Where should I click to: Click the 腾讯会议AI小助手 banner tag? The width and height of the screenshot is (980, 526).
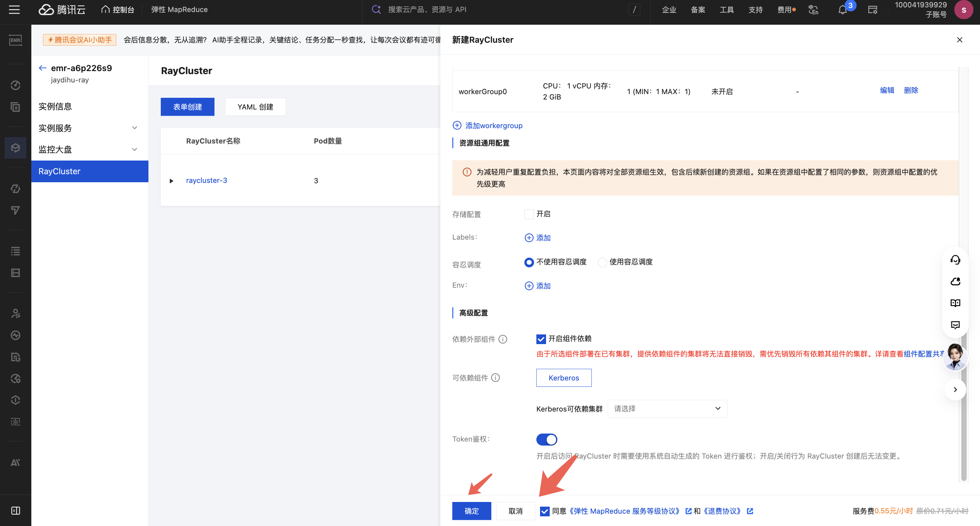point(80,40)
